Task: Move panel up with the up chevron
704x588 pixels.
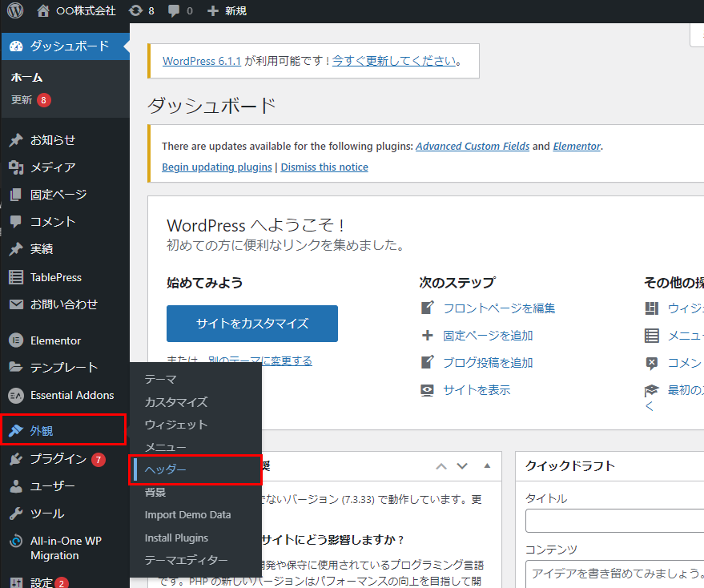Action: [x=441, y=466]
